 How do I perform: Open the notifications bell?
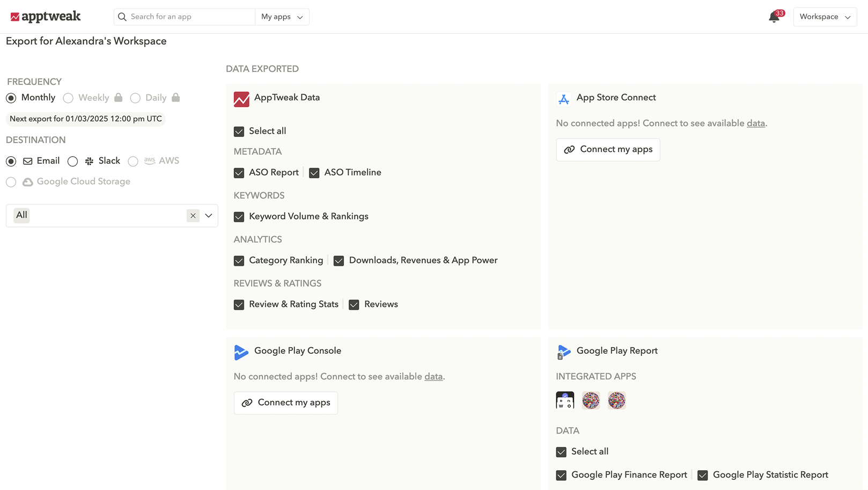(774, 17)
